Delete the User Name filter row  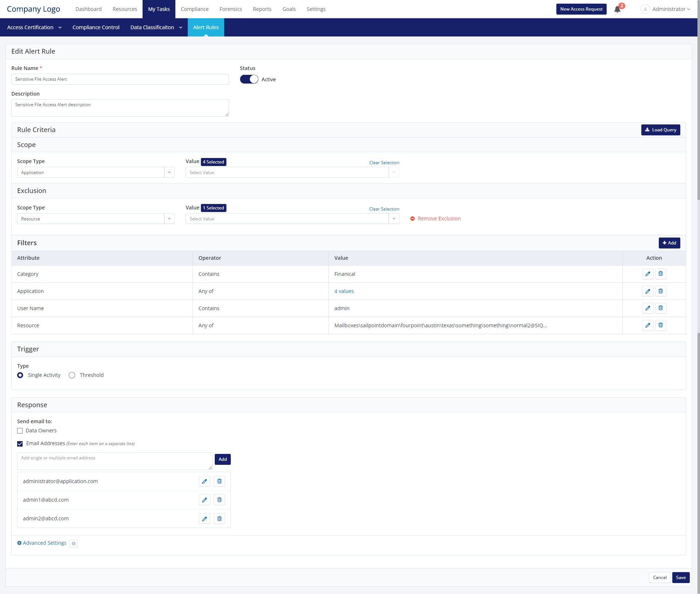tap(661, 308)
